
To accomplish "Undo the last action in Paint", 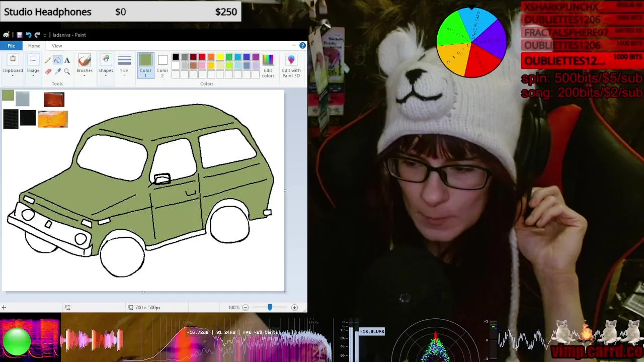I will click(28, 35).
